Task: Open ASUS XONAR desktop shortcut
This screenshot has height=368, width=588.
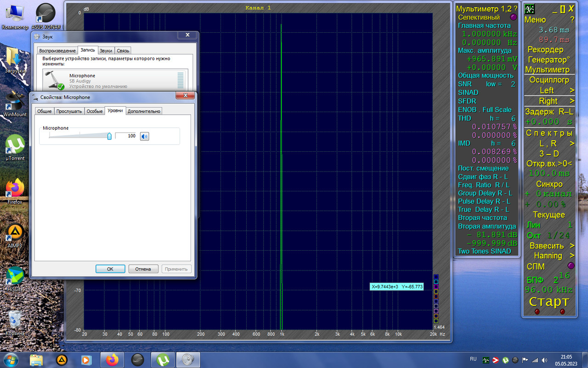Action: tap(47, 17)
